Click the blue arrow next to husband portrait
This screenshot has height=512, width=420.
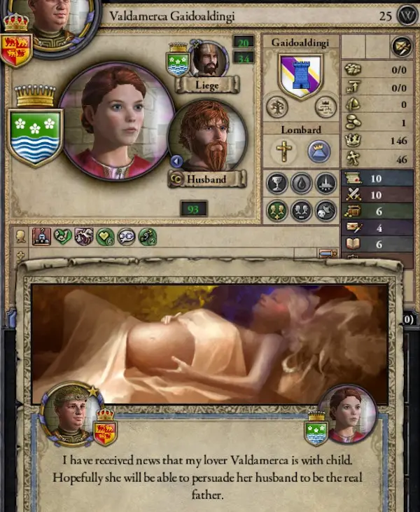(176, 160)
